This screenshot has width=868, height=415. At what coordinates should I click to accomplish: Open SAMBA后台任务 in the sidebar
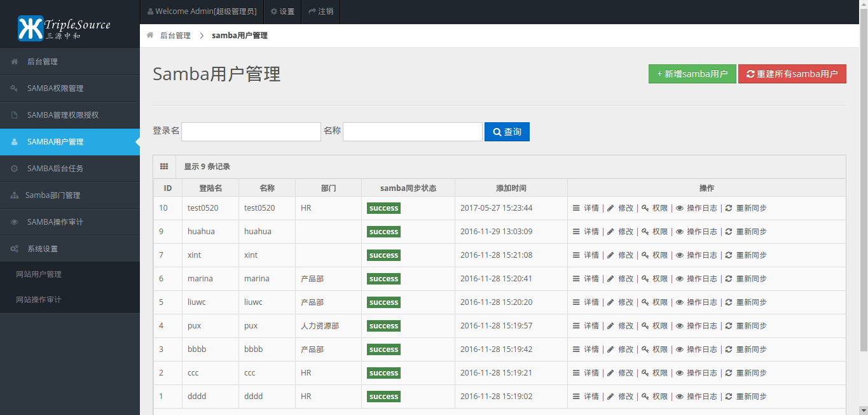(x=70, y=169)
